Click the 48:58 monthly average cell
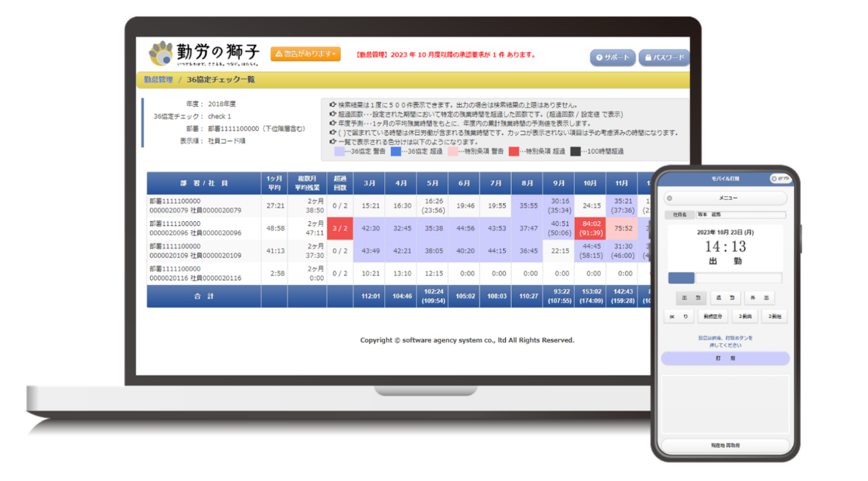The image size is (868, 481). [x=274, y=228]
